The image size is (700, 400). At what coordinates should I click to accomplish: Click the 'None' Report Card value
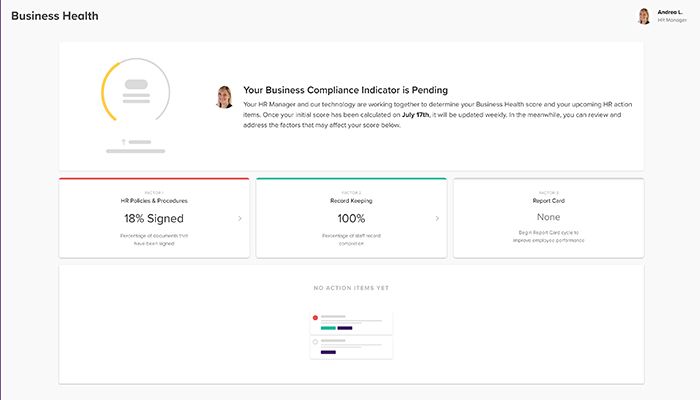(x=548, y=218)
